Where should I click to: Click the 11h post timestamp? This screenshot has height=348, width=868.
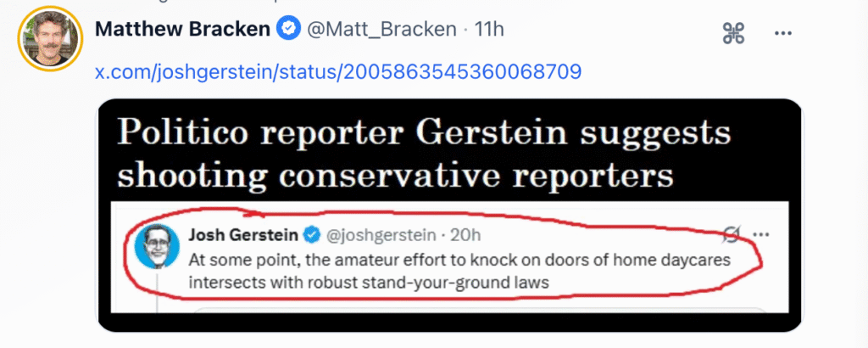point(490,30)
